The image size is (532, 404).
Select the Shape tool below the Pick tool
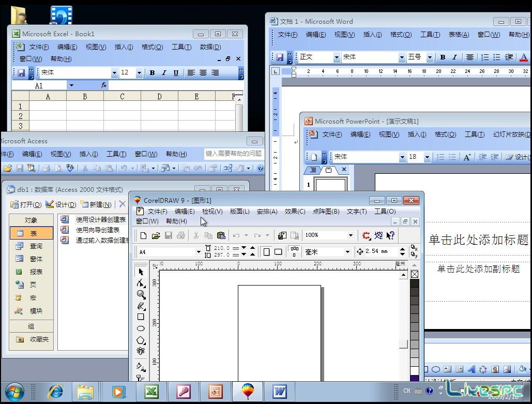click(x=141, y=282)
